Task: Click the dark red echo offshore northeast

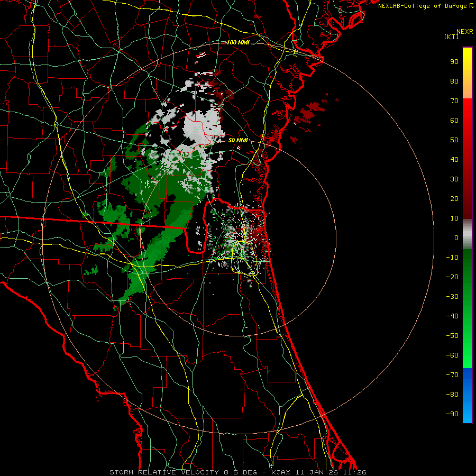Action: click(309, 114)
